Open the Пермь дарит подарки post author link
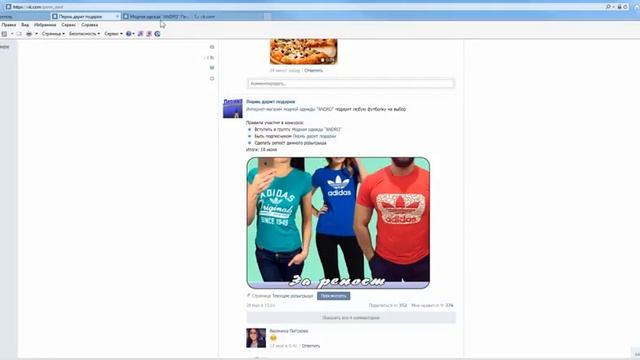Screen dimensions: 640x360 click(270, 102)
